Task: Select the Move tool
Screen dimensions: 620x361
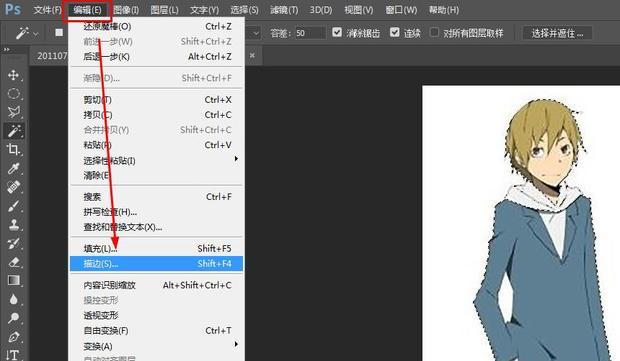Action: tap(14, 75)
